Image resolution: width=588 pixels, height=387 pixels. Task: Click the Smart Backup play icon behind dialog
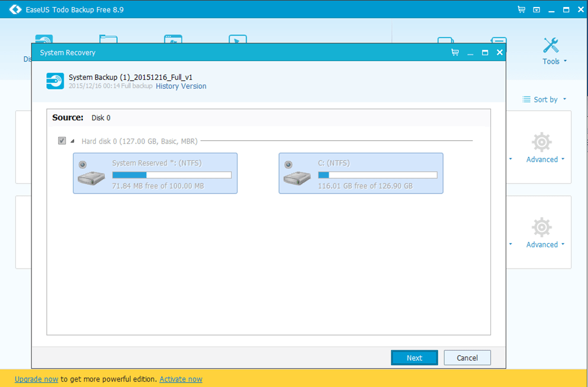[238, 38]
